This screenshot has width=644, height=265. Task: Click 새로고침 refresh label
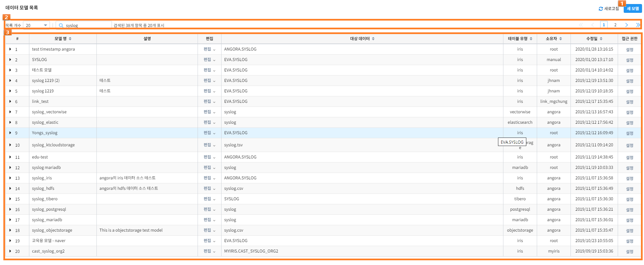[x=611, y=9]
